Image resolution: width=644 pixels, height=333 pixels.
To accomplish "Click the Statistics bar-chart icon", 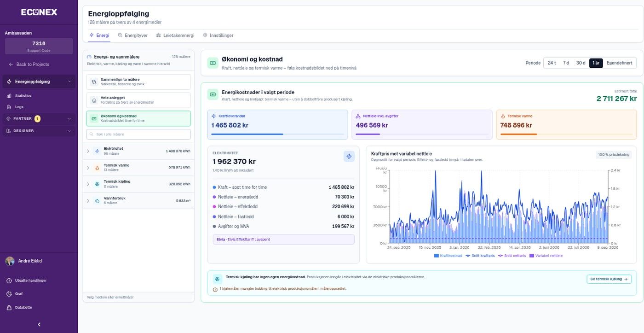I will pyautogui.click(x=9, y=96).
